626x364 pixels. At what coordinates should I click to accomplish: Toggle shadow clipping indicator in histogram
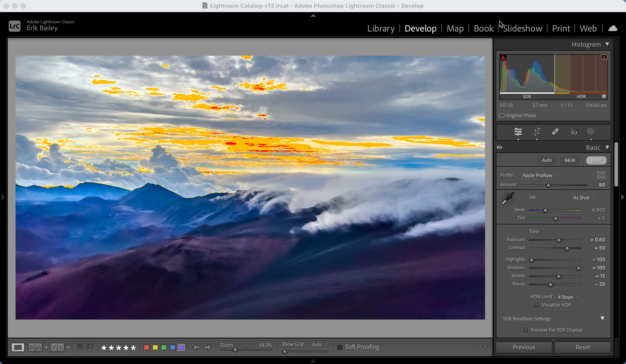click(503, 57)
